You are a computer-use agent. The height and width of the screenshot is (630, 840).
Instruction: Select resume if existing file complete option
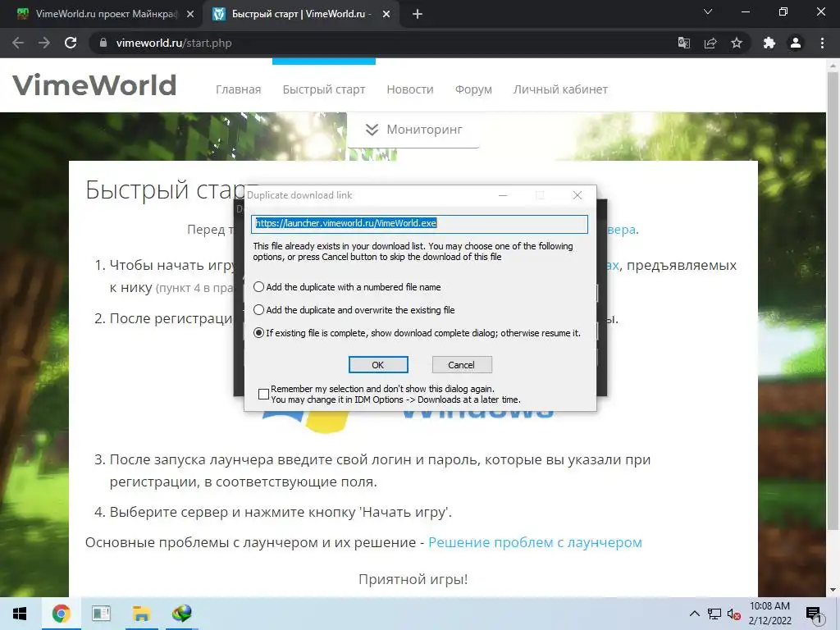pos(258,333)
